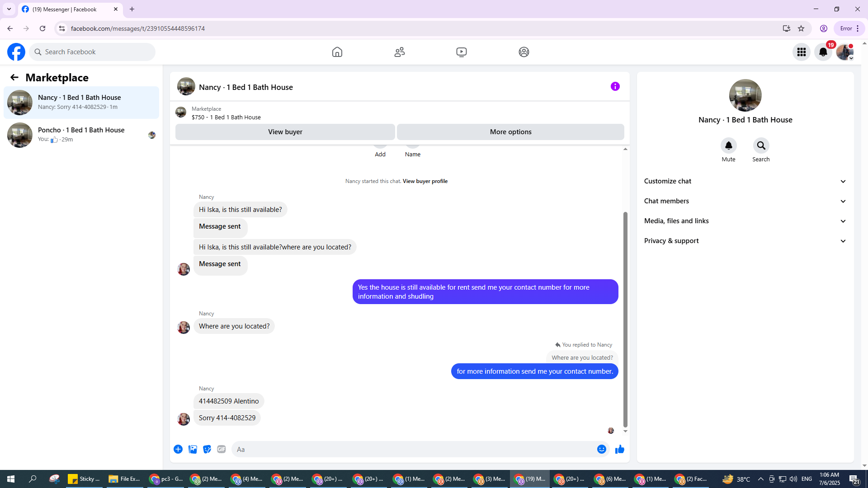Open the Facebook apps grid menu
The height and width of the screenshot is (488, 868).
point(801,52)
